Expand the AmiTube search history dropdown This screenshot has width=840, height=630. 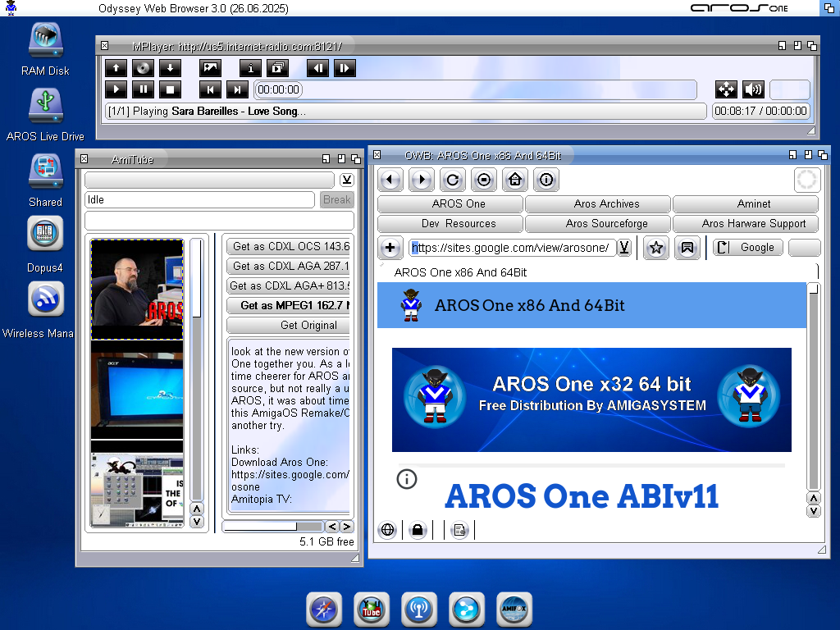click(x=347, y=180)
